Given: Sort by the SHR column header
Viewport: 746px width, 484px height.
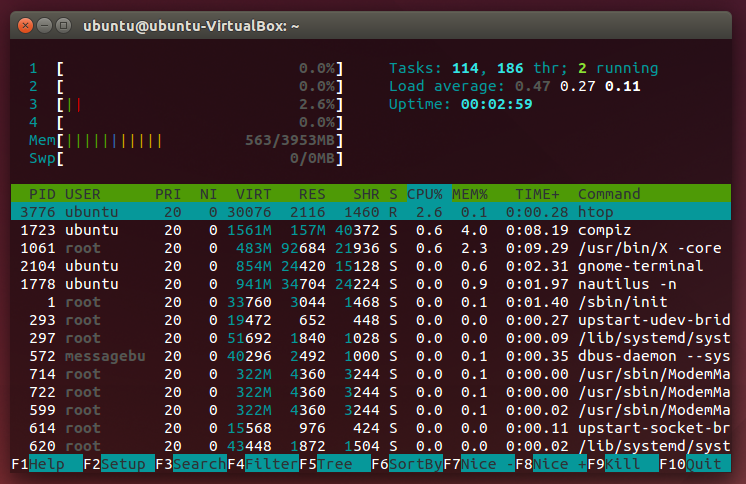Looking at the screenshot, I should coord(366,194).
